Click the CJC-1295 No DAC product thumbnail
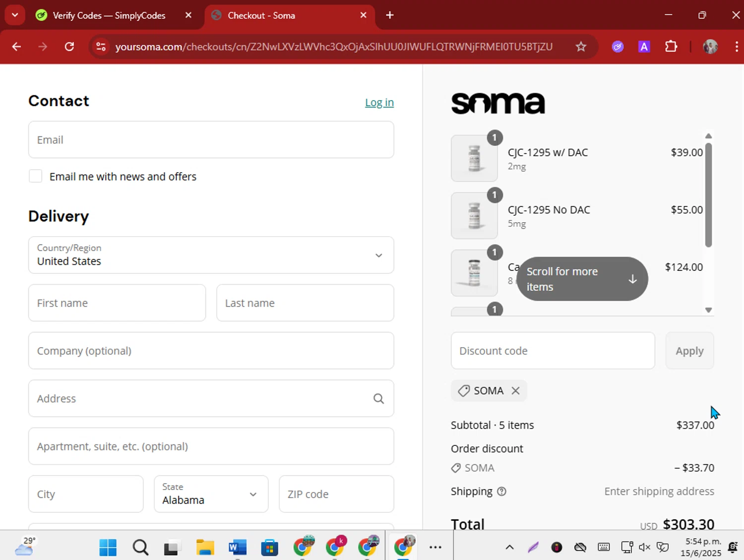Viewport: 744px width, 560px height. click(x=474, y=216)
